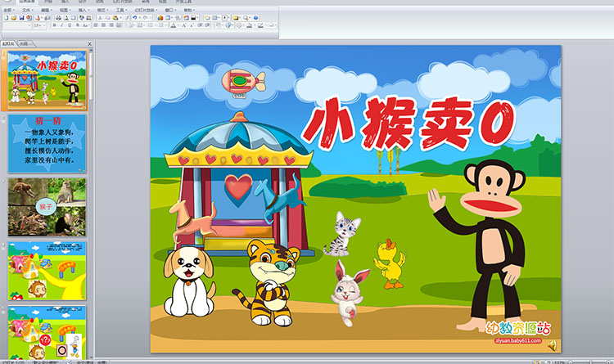Screen dimensions: 614x364
Task: Activate the Format Painter brush icon
Action: [127, 18]
